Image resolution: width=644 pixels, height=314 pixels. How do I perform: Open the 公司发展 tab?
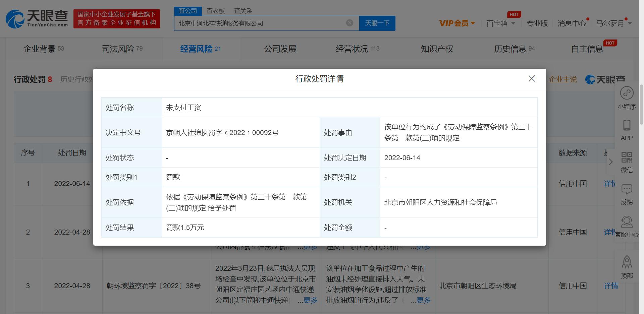point(280,49)
